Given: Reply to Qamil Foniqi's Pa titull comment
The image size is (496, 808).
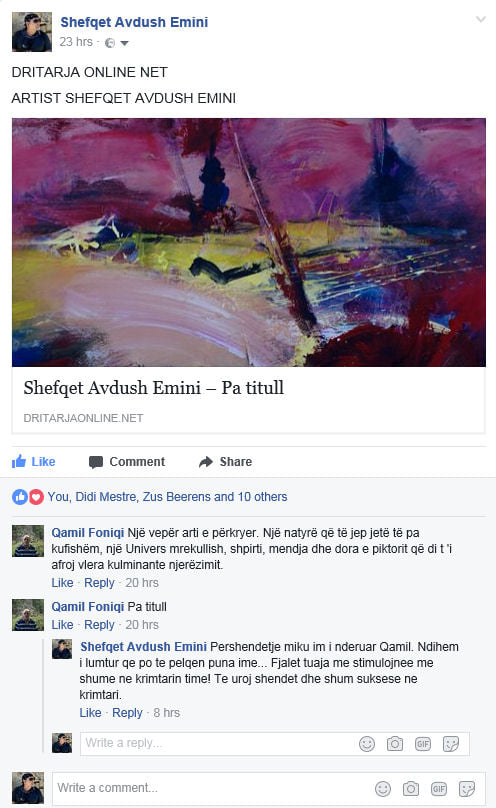Looking at the screenshot, I should [99, 624].
